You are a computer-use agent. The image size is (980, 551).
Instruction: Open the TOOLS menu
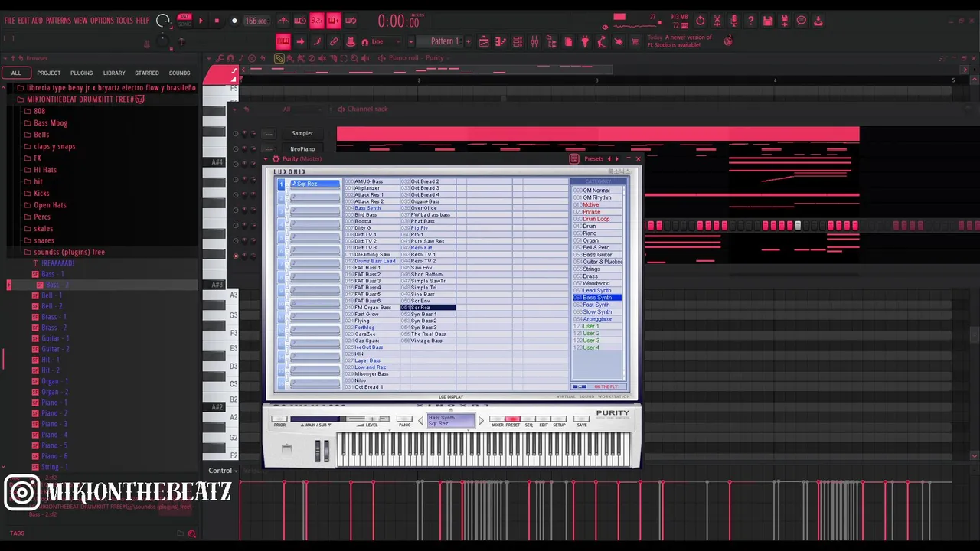coord(125,21)
